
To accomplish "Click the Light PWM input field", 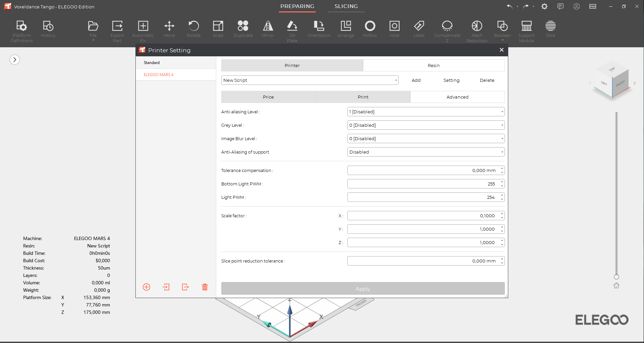I will click(x=423, y=197).
